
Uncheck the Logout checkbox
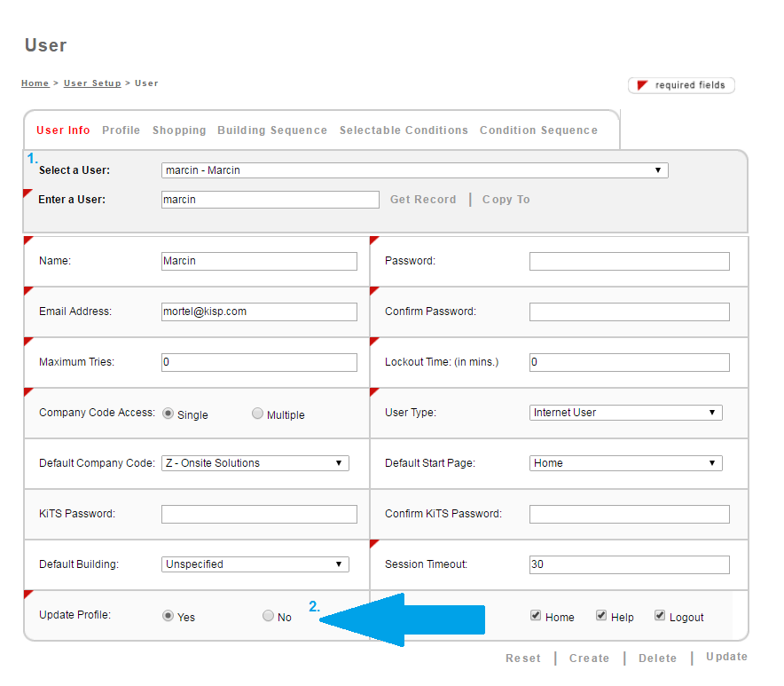(660, 616)
